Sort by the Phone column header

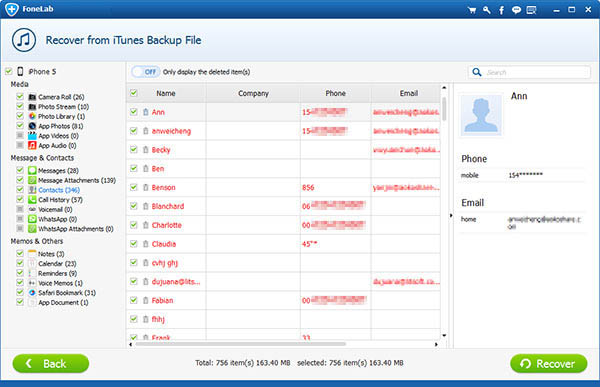tap(336, 93)
